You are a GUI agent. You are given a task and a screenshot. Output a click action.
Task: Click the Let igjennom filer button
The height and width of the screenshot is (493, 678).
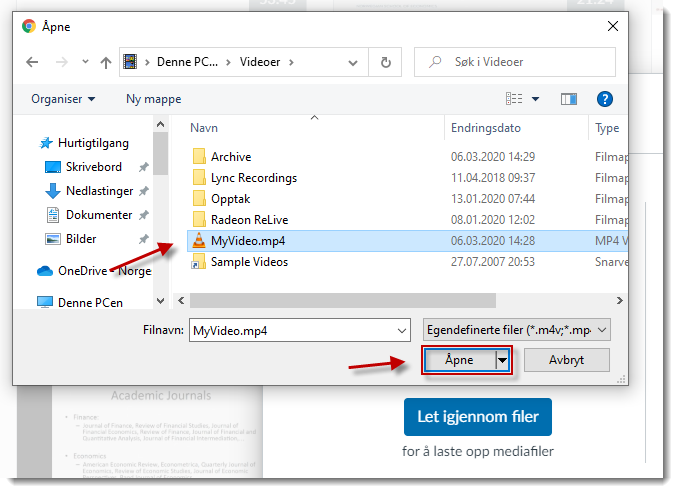478,417
